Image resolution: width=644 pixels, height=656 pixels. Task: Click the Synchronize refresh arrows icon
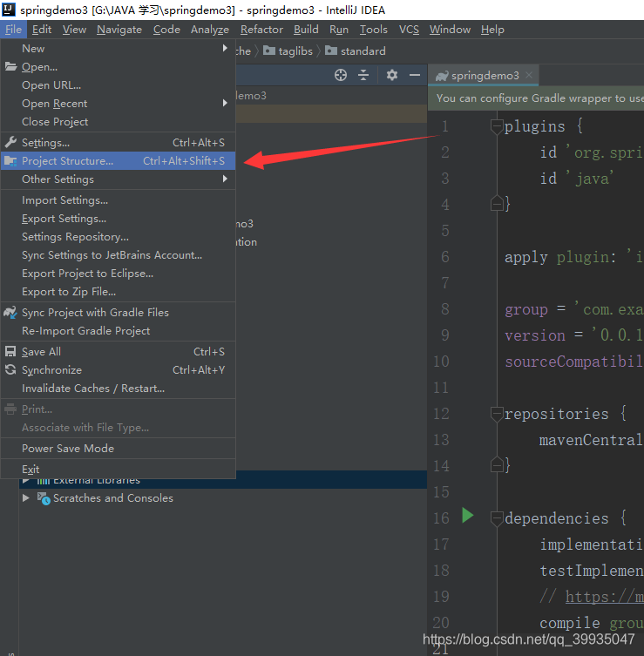(10, 370)
